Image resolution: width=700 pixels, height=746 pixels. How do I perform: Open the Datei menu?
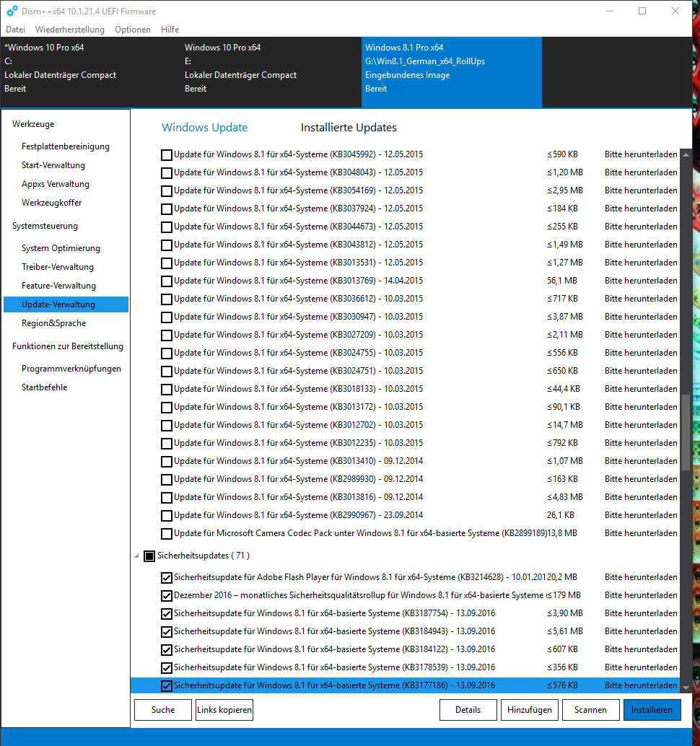point(15,30)
